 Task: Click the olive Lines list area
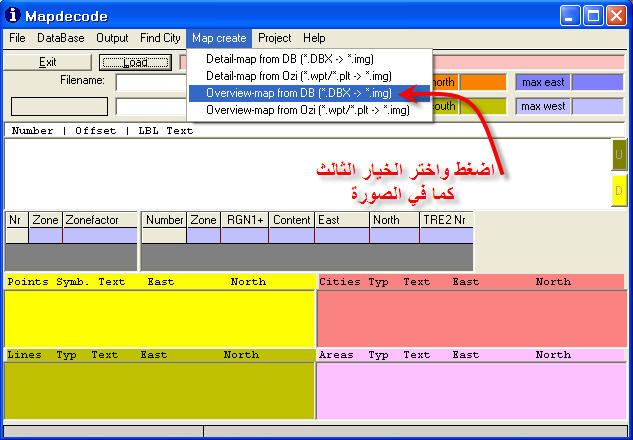160,391
